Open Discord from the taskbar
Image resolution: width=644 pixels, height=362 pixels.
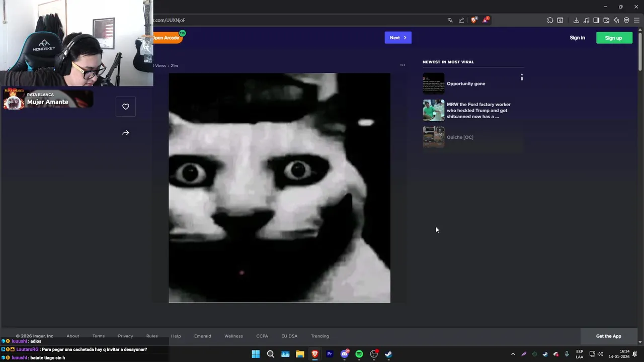click(x=345, y=354)
